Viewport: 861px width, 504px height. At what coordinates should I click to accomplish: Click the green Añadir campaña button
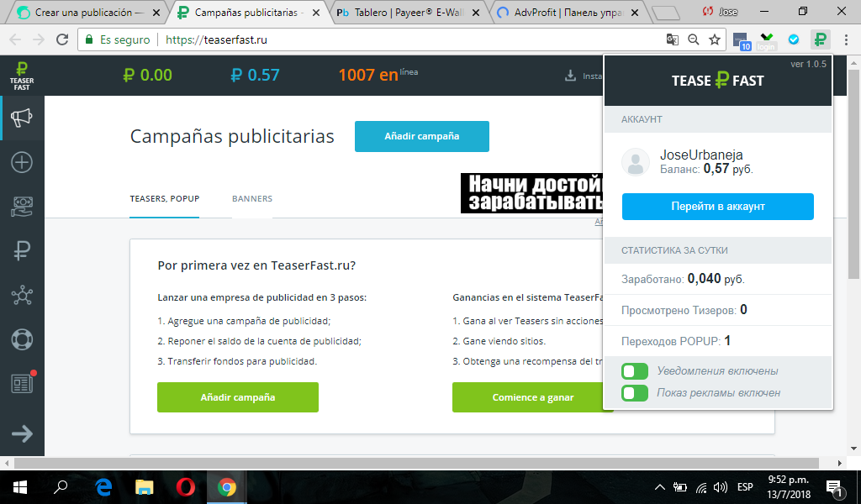(238, 397)
